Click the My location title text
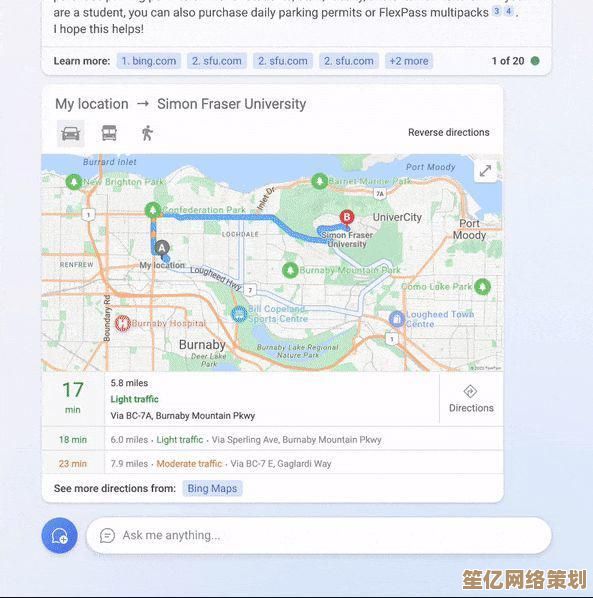The image size is (593, 598). click(92, 104)
